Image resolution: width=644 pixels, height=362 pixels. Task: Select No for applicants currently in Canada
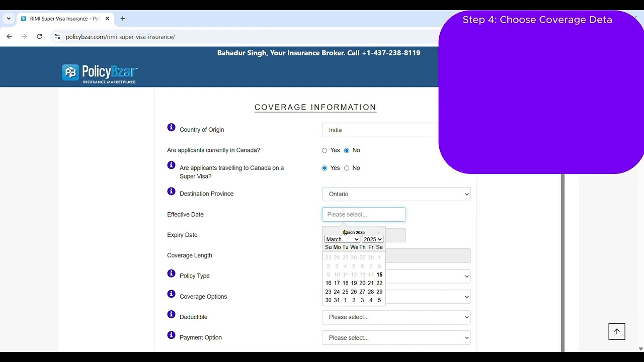pyautogui.click(x=347, y=150)
